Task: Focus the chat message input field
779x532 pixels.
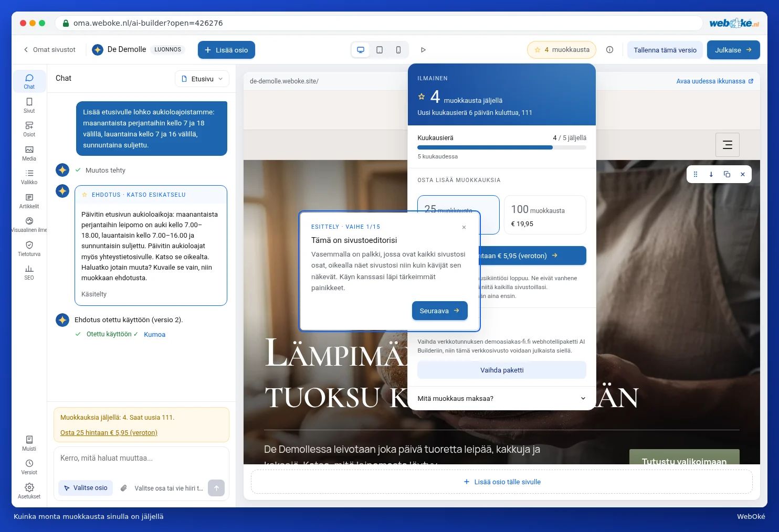Action: pyautogui.click(x=141, y=459)
